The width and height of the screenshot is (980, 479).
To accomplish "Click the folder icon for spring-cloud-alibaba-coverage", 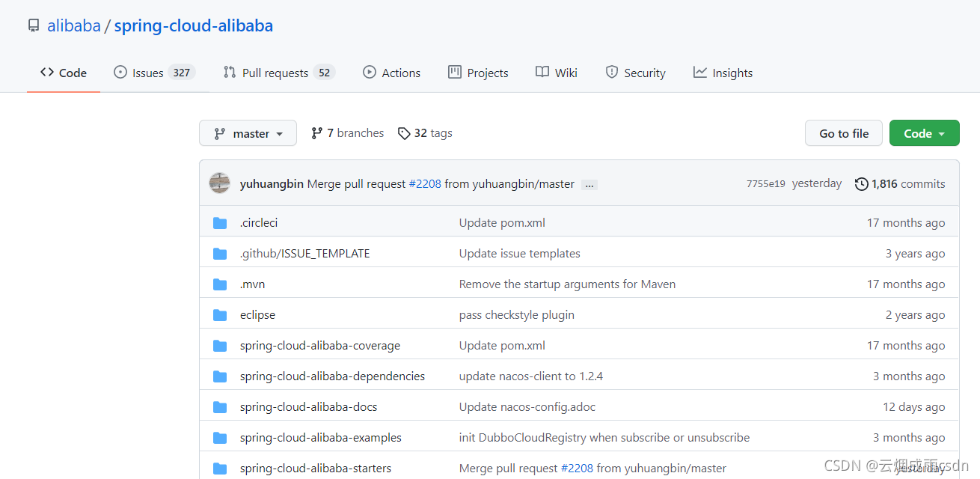I will point(220,346).
